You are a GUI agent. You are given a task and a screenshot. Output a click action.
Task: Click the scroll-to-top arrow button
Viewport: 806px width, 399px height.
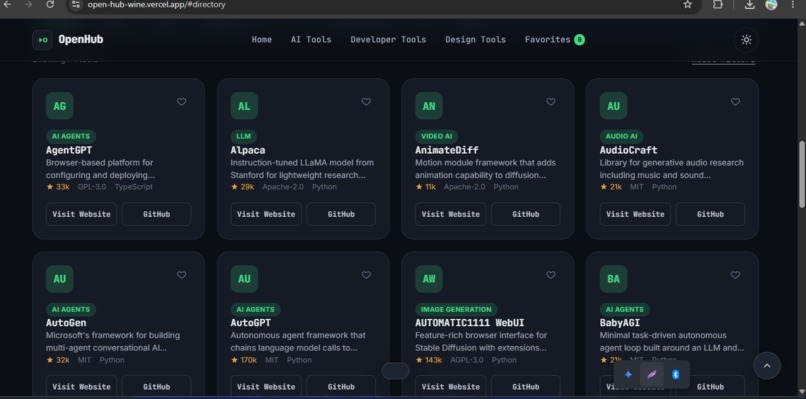(767, 366)
